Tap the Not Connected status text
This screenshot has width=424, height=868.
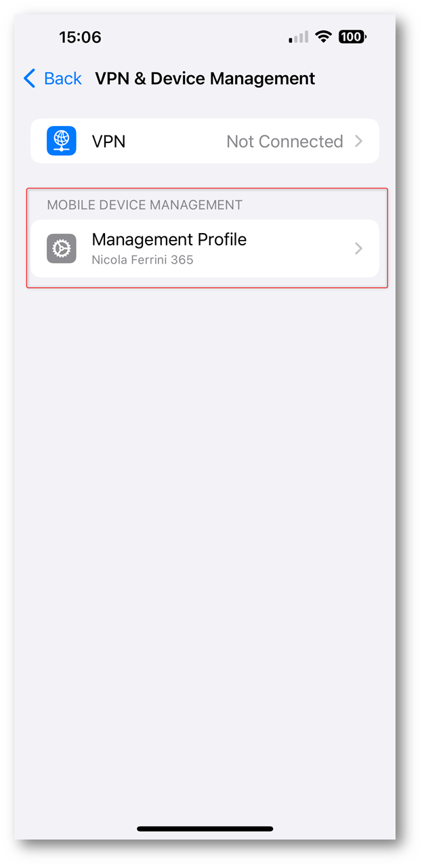click(x=284, y=141)
